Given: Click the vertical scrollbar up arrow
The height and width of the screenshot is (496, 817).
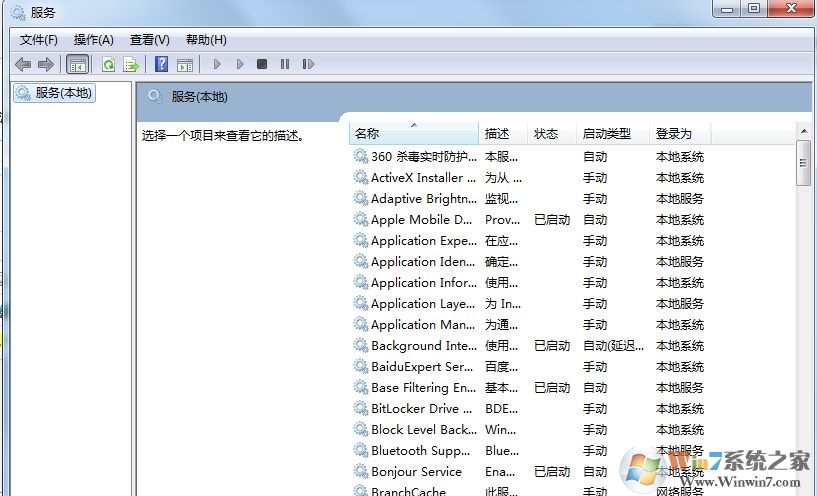Looking at the screenshot, I should pyautogui.click(x=803, y=131).
